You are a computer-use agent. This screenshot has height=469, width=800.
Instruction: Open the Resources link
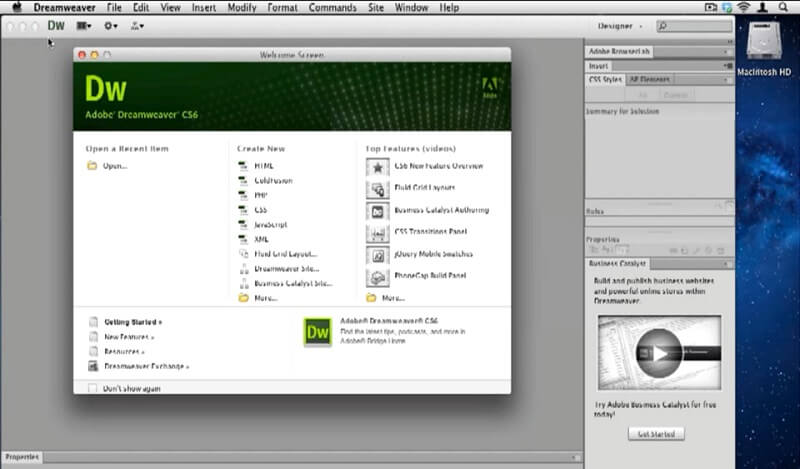click(124, 352)
